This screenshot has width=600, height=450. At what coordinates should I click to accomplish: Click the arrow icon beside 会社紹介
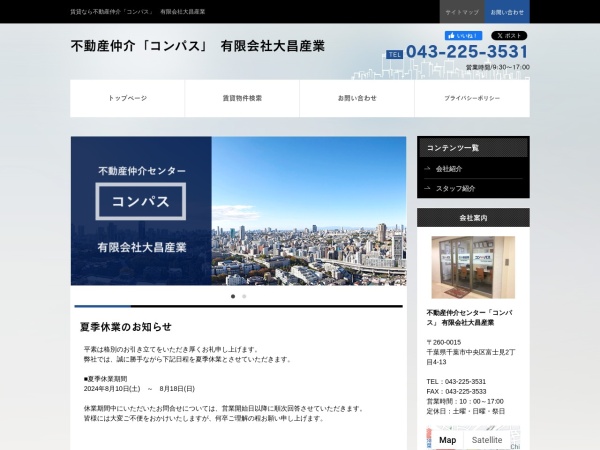point(427,168)
